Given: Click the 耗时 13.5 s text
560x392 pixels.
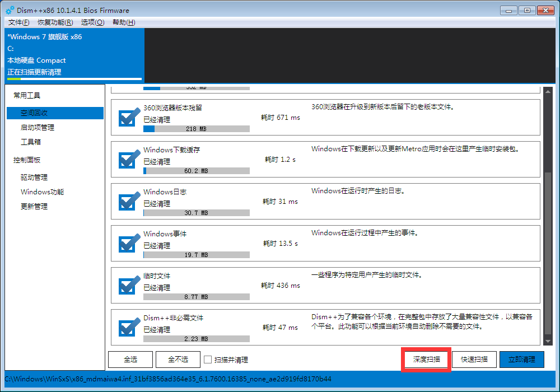Looking at the screenshot, I should click(x=281, y=244).
